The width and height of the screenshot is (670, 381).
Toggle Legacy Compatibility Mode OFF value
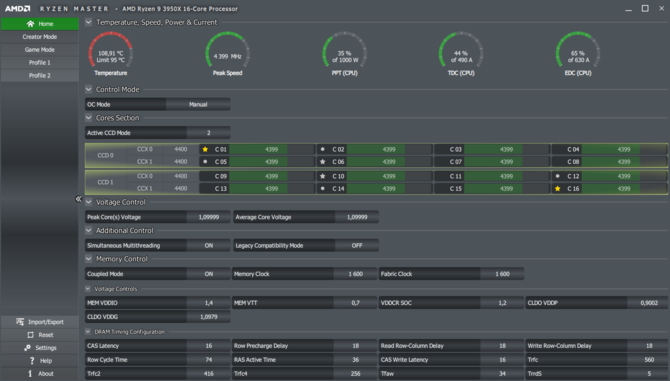(357, 246)
